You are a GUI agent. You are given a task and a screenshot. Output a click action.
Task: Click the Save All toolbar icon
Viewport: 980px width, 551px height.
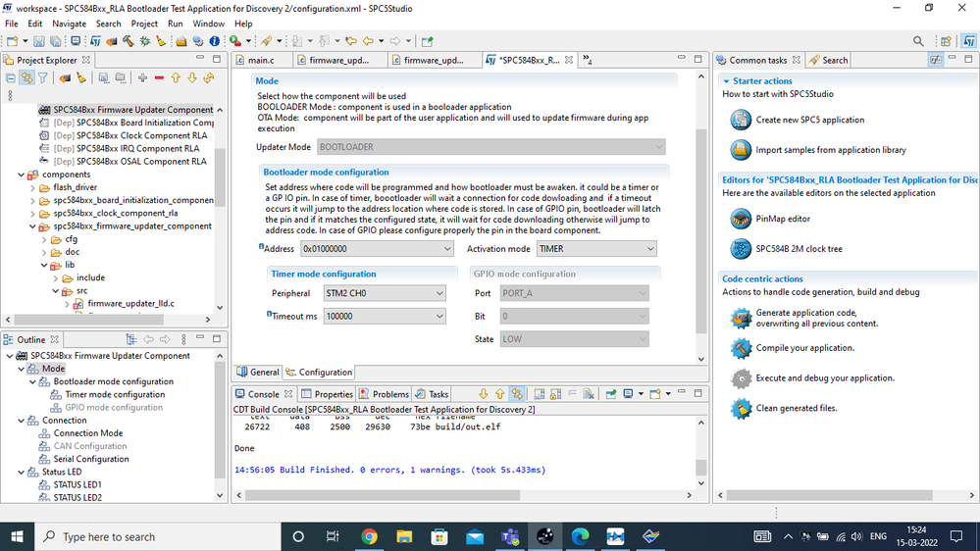55,41
